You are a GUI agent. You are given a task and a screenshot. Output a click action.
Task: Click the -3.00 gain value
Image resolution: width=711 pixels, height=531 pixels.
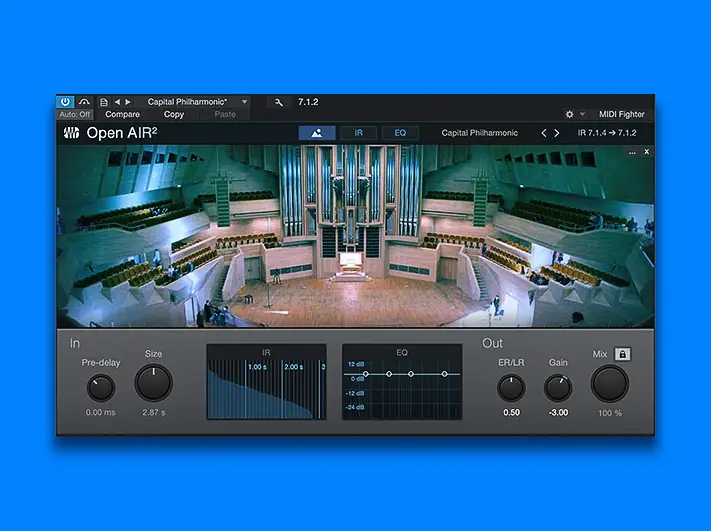558,413
